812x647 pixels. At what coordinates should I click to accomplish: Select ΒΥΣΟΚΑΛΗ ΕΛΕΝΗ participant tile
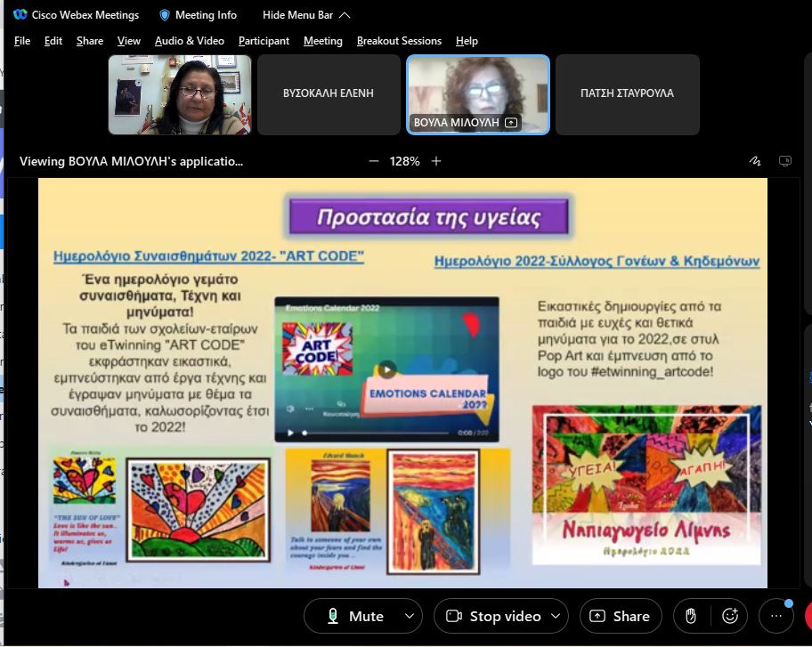tap(329, 93)
